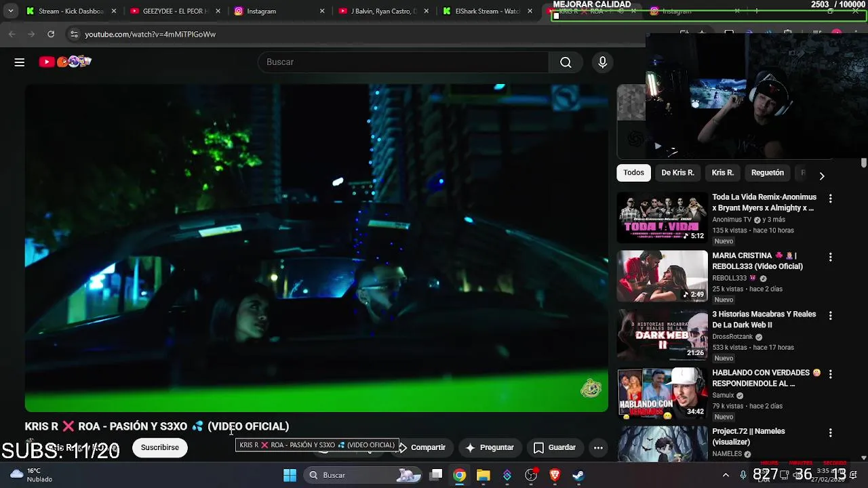The image size is (868, 488).
Task: Open options menu for HABLANDO CON VERDADES
Action: coord(830,374)
